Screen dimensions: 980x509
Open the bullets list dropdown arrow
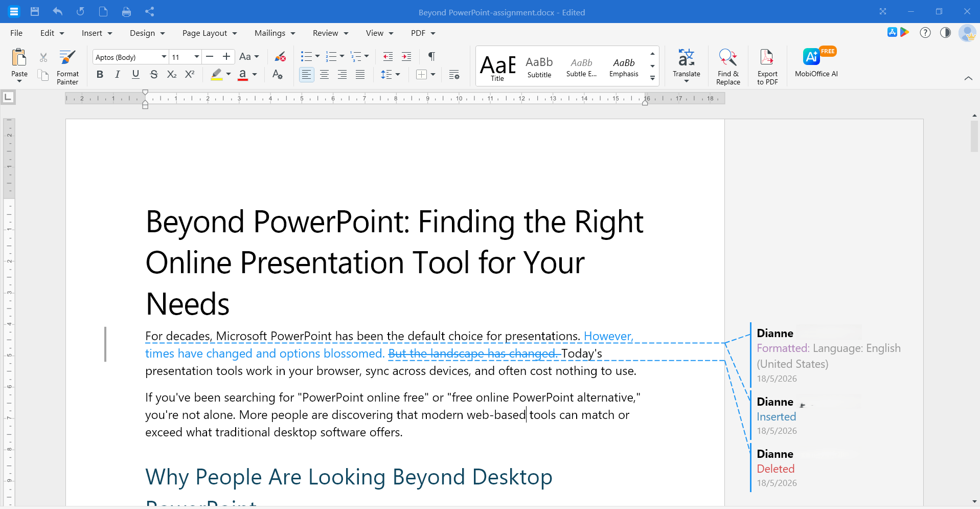317,56
